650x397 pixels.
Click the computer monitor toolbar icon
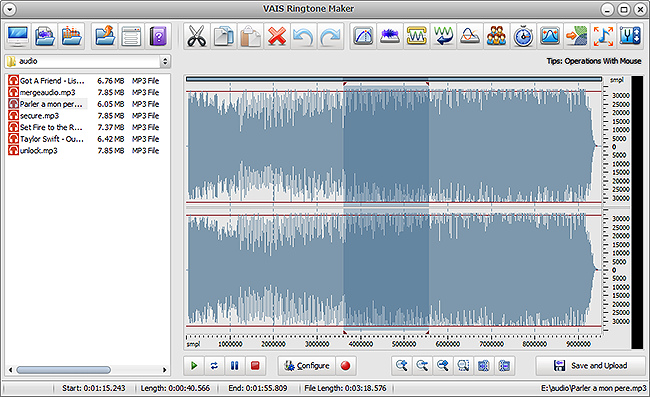click(18, 36)
